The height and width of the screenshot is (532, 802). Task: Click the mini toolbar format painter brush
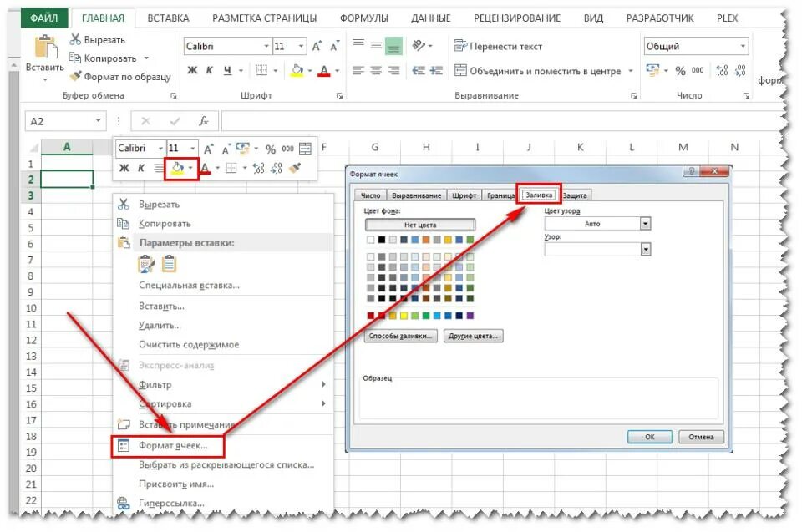[x=295, y=167]
